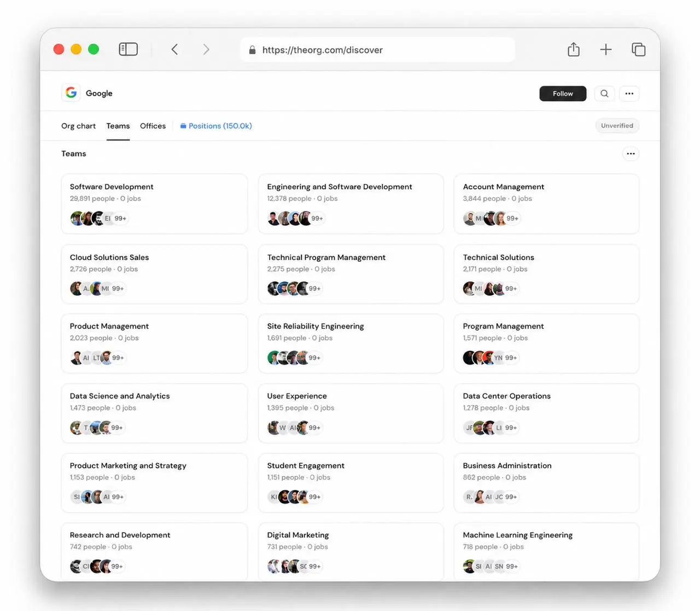The height and width of the screenshot is (611, 700).
Task: Open the Technical Solutions team
Action: [x=546, y=274]
